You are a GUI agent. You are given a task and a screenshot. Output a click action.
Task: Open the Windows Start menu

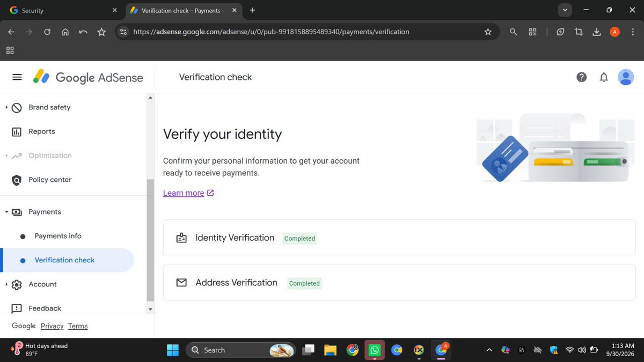pyautogui.click(x=173, y=350)
